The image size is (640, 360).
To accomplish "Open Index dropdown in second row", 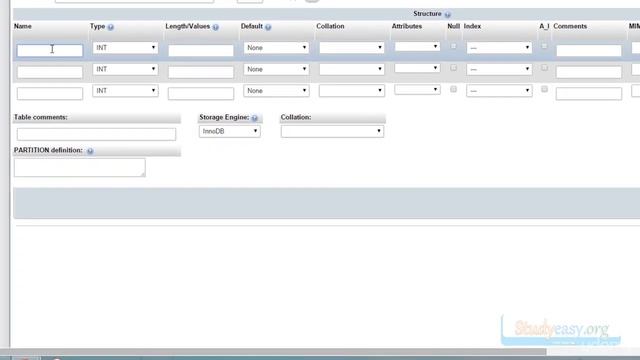I will pos(499,69).
